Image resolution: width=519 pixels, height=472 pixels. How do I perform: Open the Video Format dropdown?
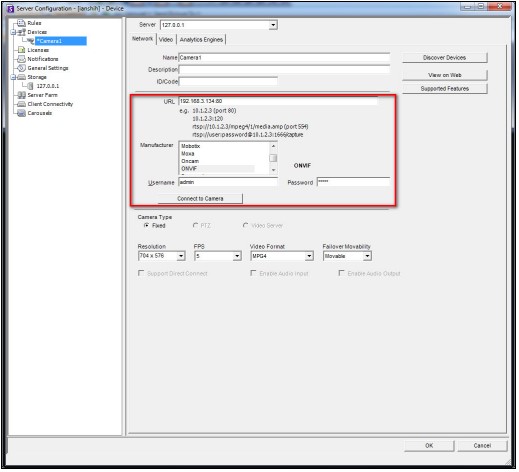pos(309,256)
